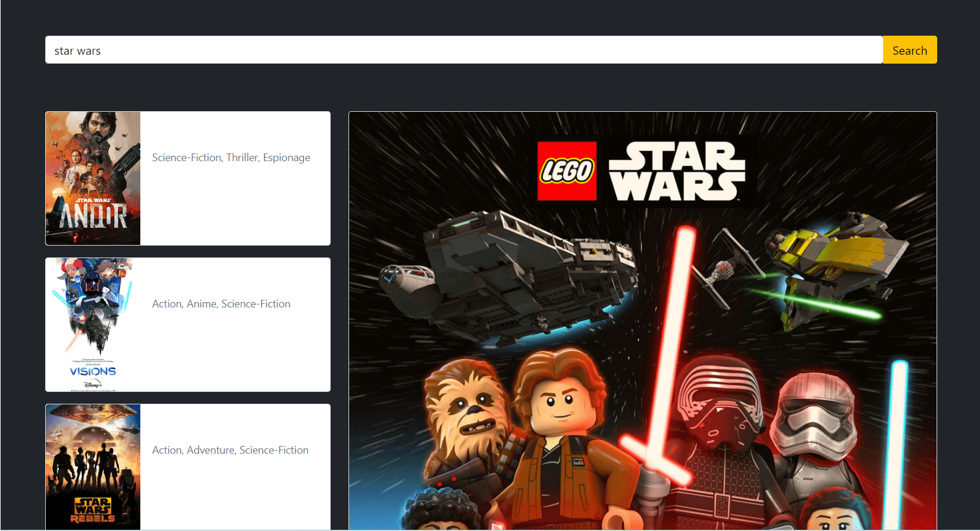Click the search field containing "star wars"
980x531 pixels.
(464, 50)
